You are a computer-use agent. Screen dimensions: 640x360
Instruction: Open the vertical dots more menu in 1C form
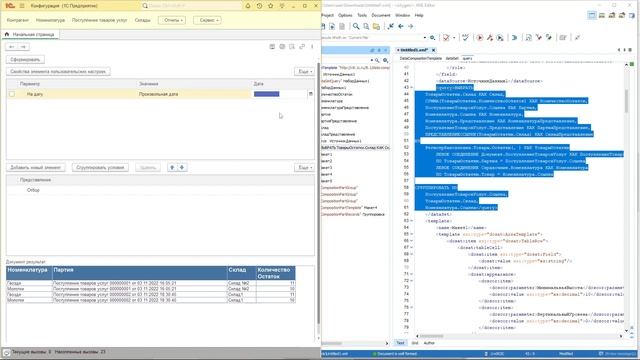click(x=312, y=47)
